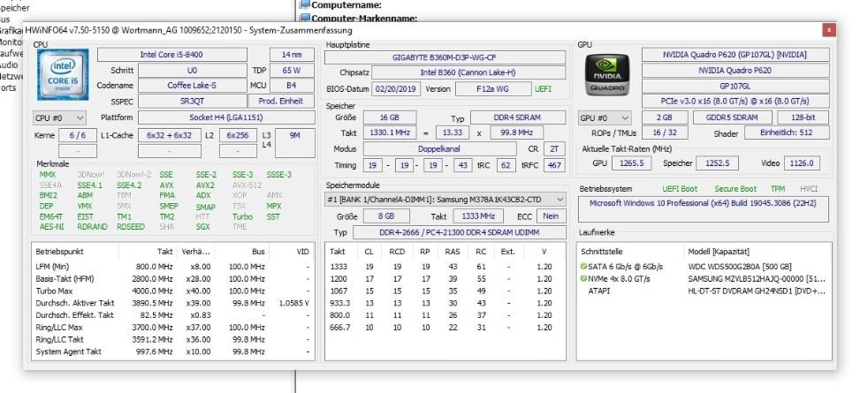Click the Doppelkanal mode field
This screenshot has width=868, height=393.
[439, 148]
